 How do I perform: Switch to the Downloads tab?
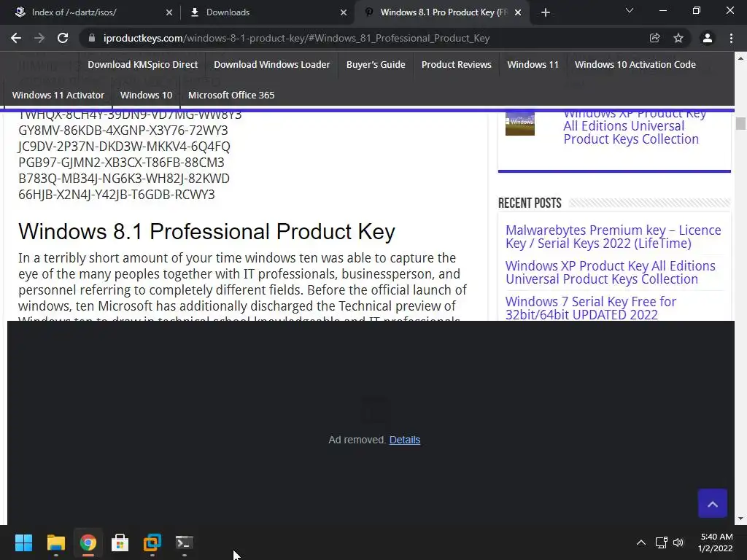tap(267, 12)
